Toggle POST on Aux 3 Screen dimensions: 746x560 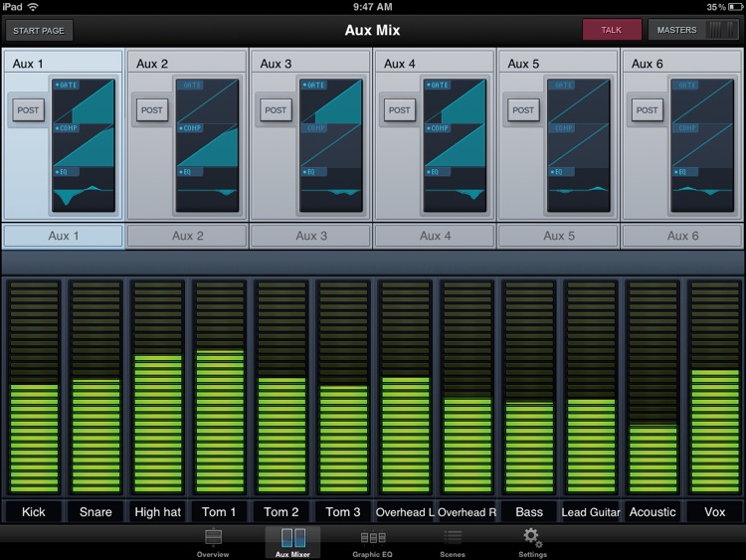pyautogui.click(x=276, y=109)
